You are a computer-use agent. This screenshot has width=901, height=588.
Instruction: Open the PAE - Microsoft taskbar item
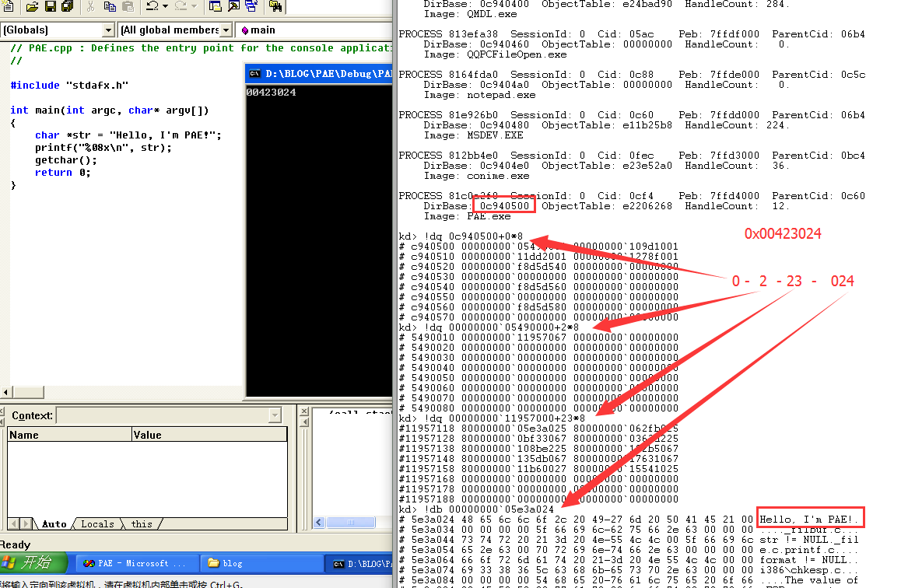(x=137, y=563)
